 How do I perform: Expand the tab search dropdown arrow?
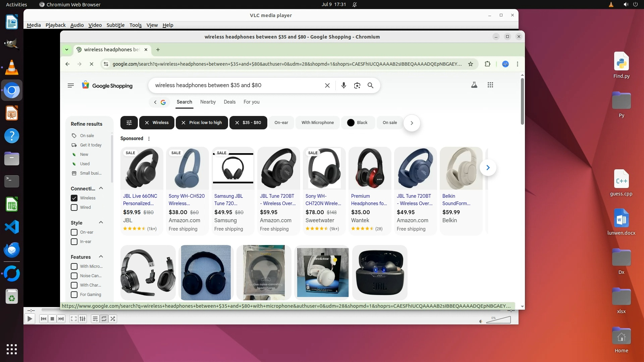point(67,50)
